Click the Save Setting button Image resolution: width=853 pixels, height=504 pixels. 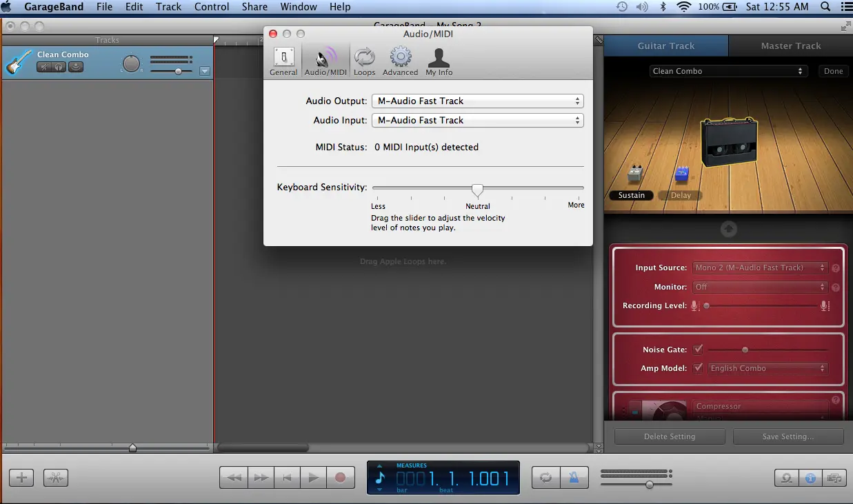click(x=788, y=436)
